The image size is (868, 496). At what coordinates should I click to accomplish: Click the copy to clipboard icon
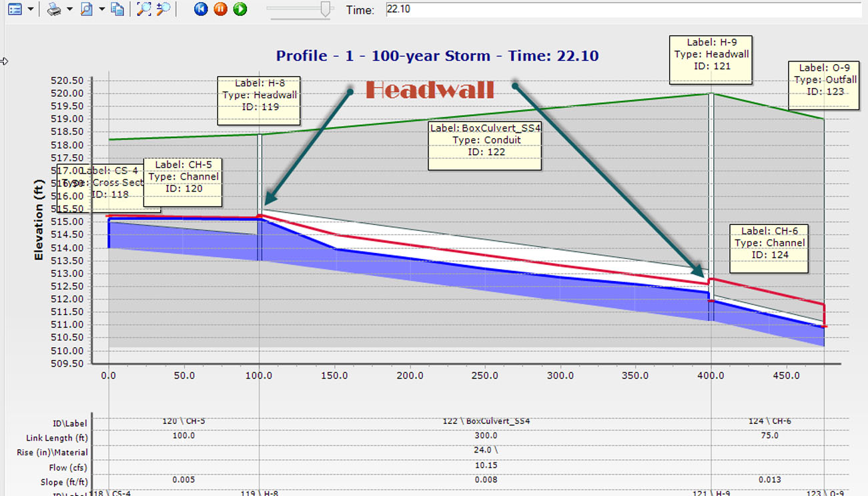click(117, 9)
